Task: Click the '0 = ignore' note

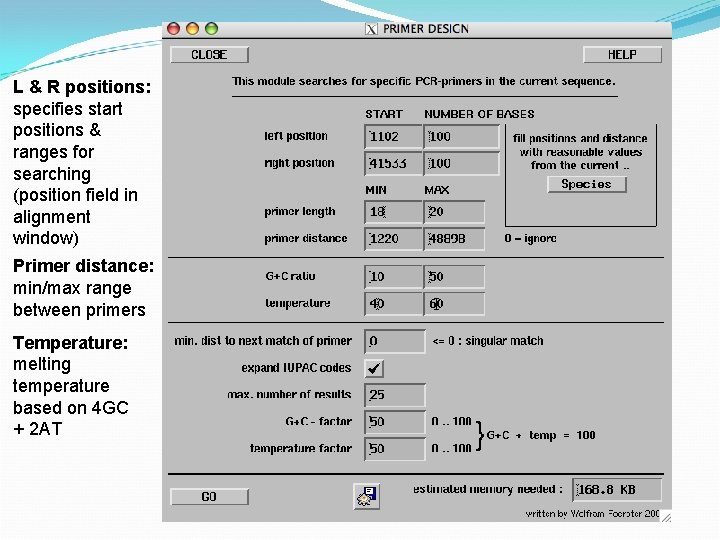Action: (x=530, y=238)
